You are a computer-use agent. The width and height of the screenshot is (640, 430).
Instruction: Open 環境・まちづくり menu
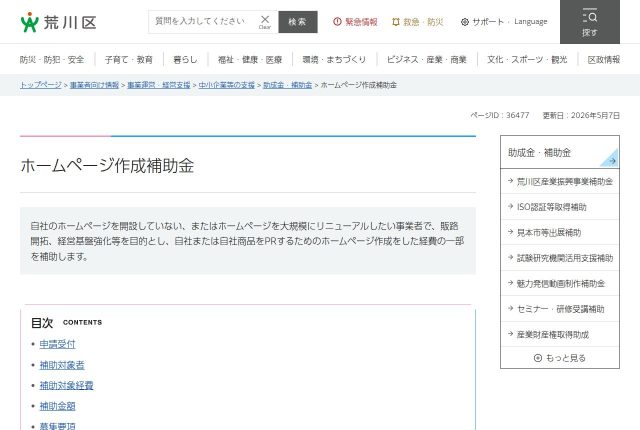coord(334,60)
